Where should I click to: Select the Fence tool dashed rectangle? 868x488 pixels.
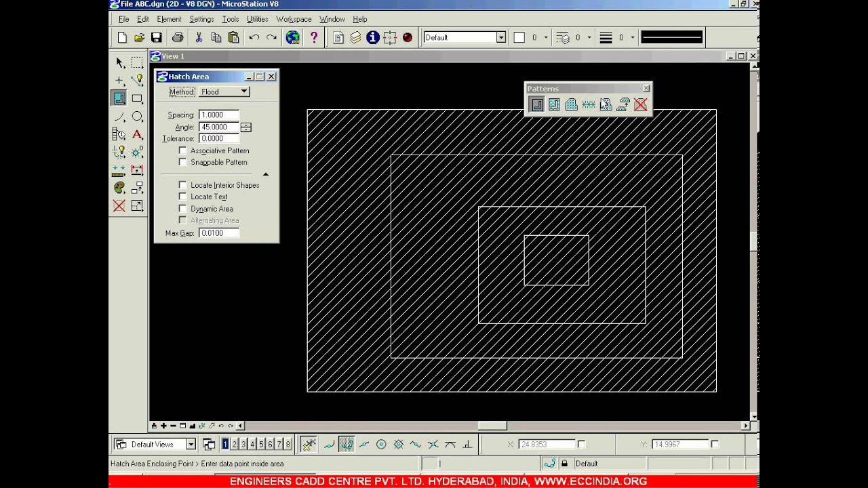(137, 62)
